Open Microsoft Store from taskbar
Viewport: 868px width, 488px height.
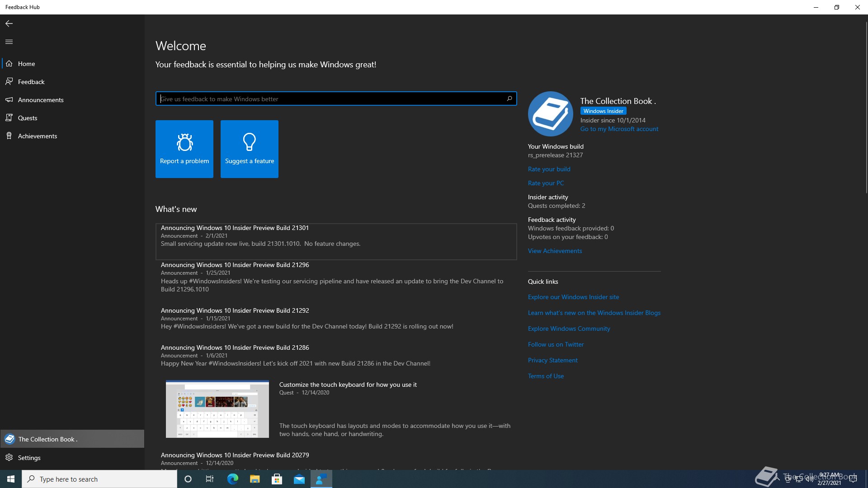[x=277, y=479]
